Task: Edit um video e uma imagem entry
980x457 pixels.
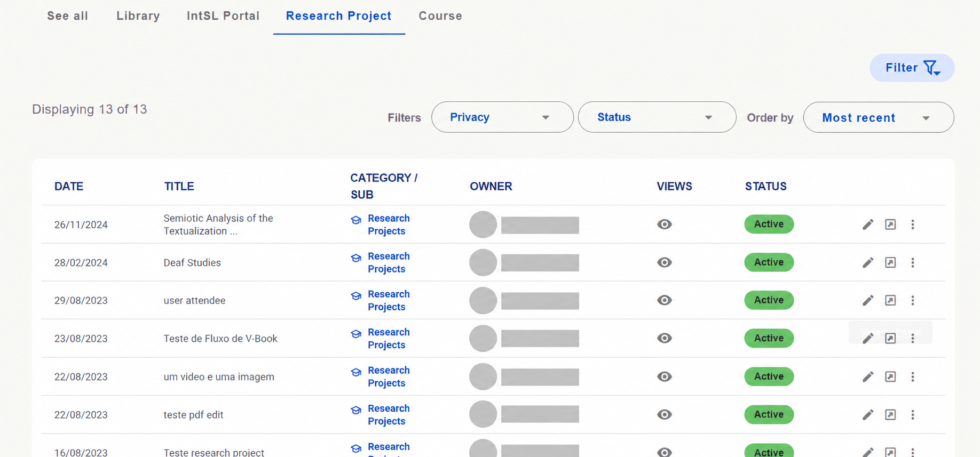Action: tap(868, 376)
